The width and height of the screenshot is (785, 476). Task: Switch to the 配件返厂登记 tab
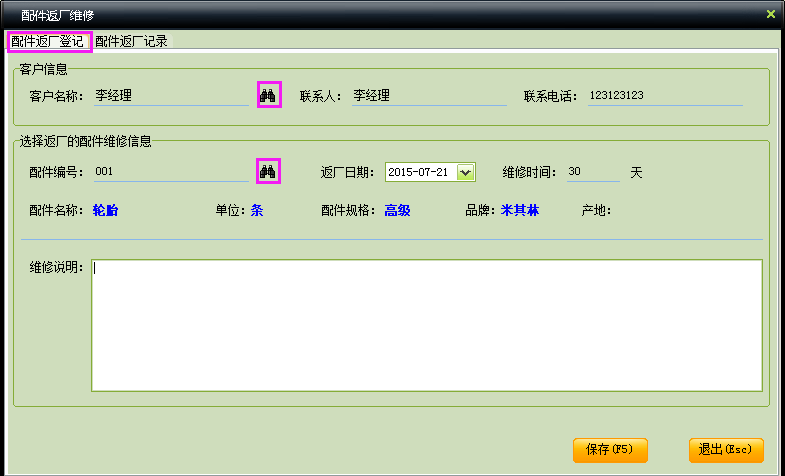[x=49, y=42]
